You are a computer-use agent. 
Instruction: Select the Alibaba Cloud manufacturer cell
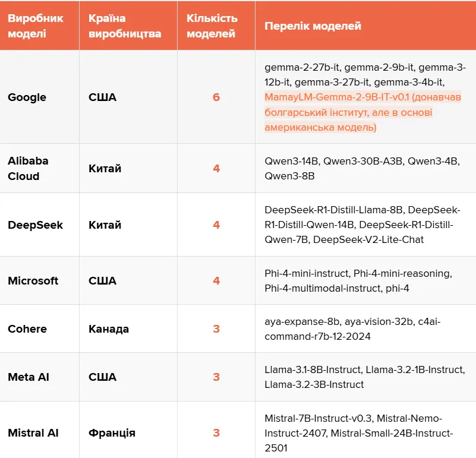[x=28, y=169]
